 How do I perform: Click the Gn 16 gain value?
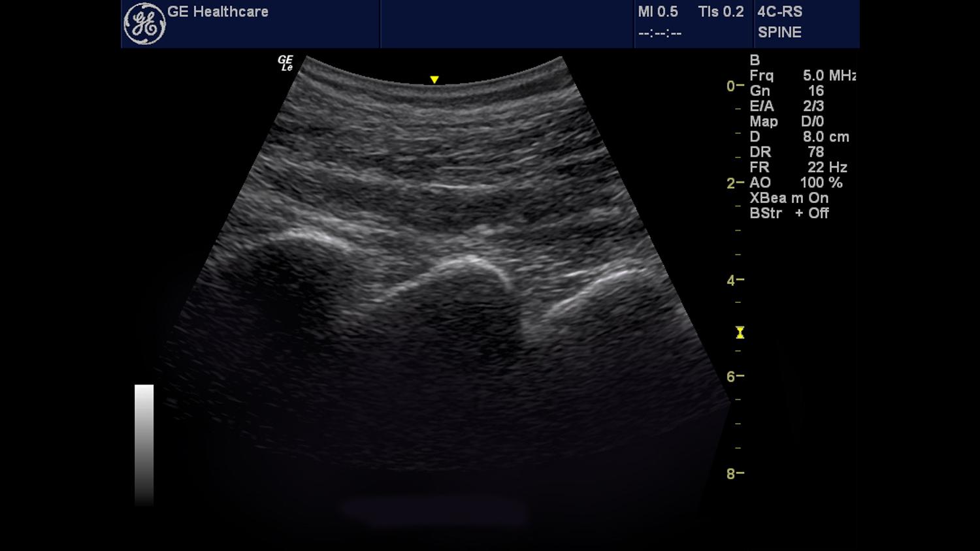click(787, 91)
